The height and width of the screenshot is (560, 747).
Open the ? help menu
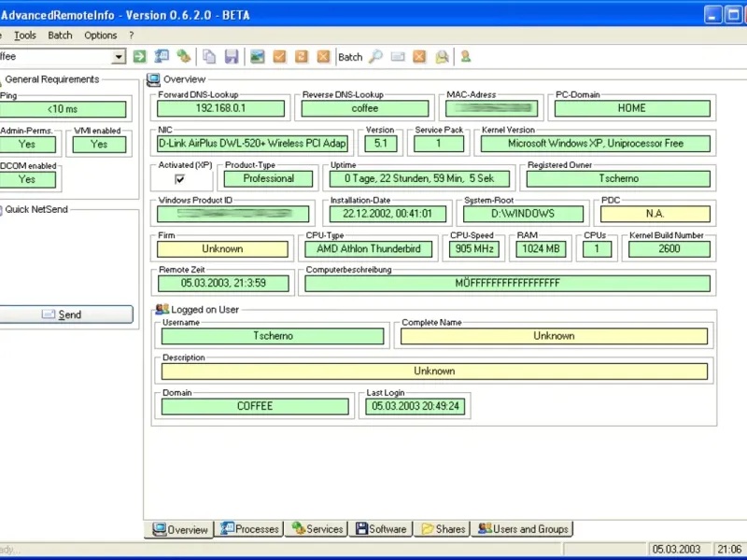coord(132,35)
